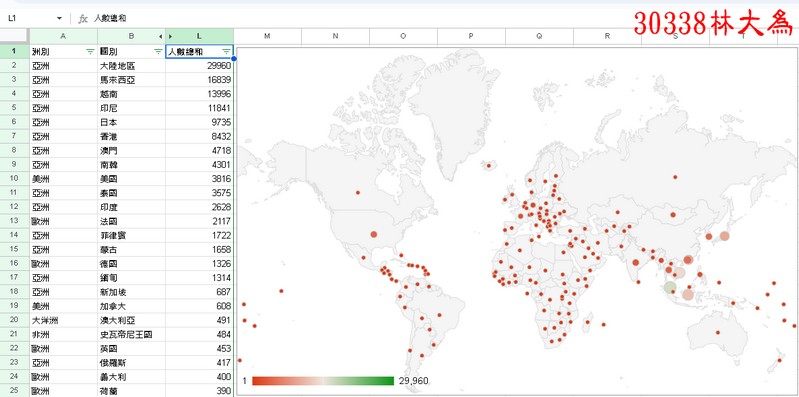The height and width of the screenshot is (397, 799).
Task: Select cell 法國
Action: [x=131, y=221]
